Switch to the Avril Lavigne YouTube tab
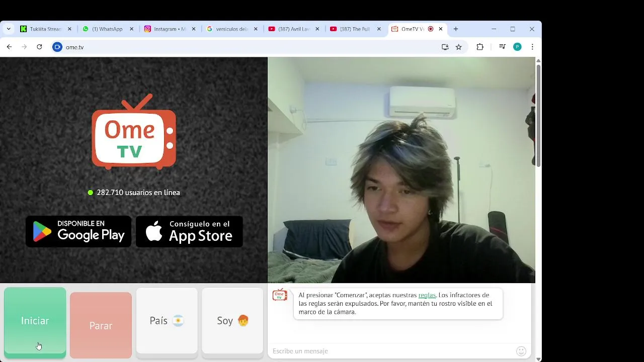Image resolution: width=644 pixels, height=362 pixels. (293, 29)
